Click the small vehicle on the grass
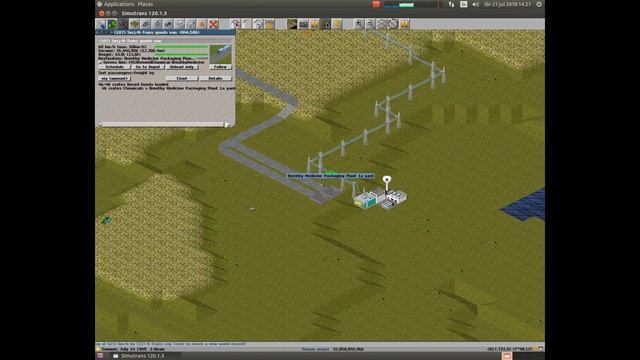Image resolution: width=640 pixels, height=360 pixels. click(253, 209)
